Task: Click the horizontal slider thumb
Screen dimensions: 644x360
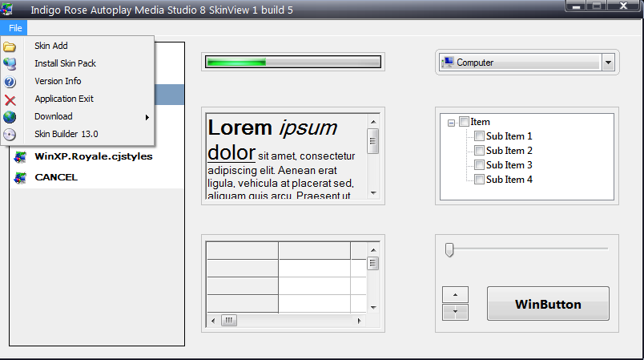Action: point(449,249)
